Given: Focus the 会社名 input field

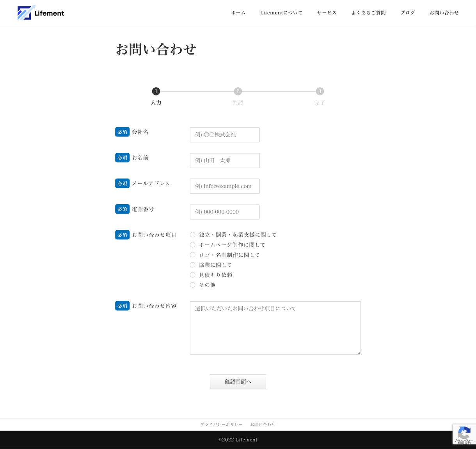Looking at the screenshot, I should coord(225,135).
